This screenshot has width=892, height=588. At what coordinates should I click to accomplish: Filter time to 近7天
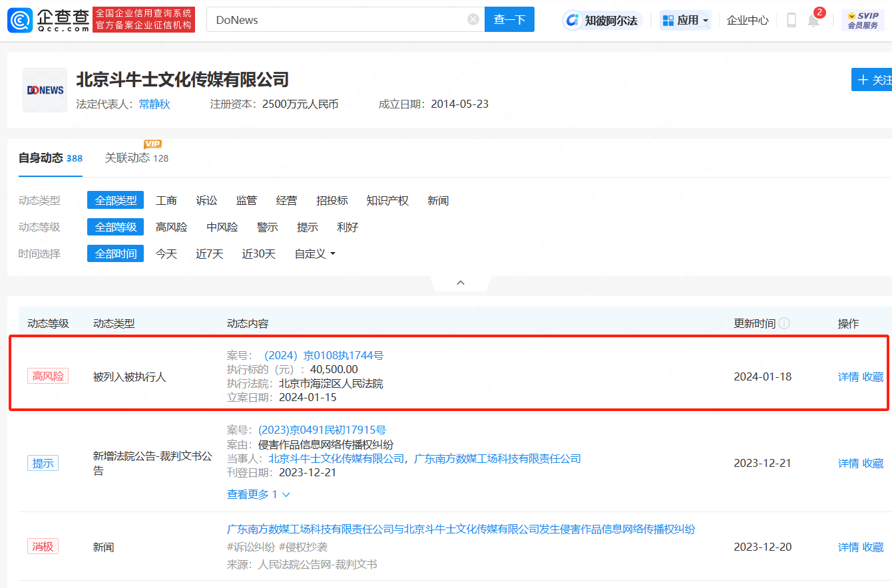(210, 253)
